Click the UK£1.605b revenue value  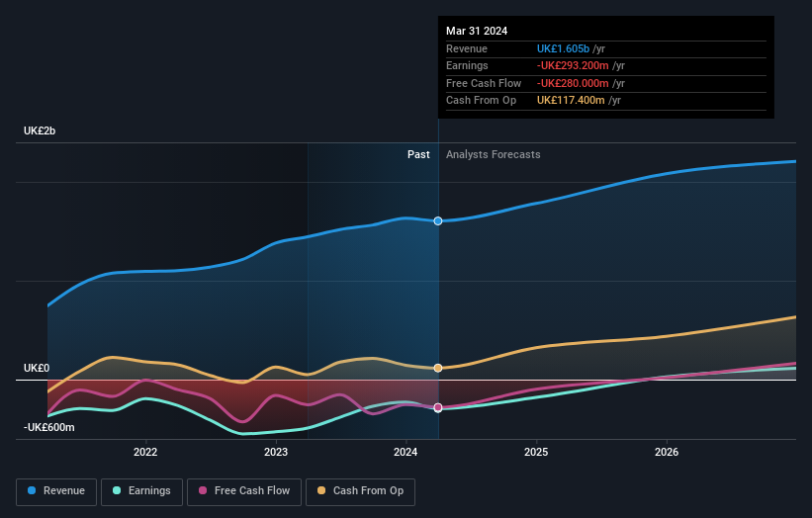(563, 48)
